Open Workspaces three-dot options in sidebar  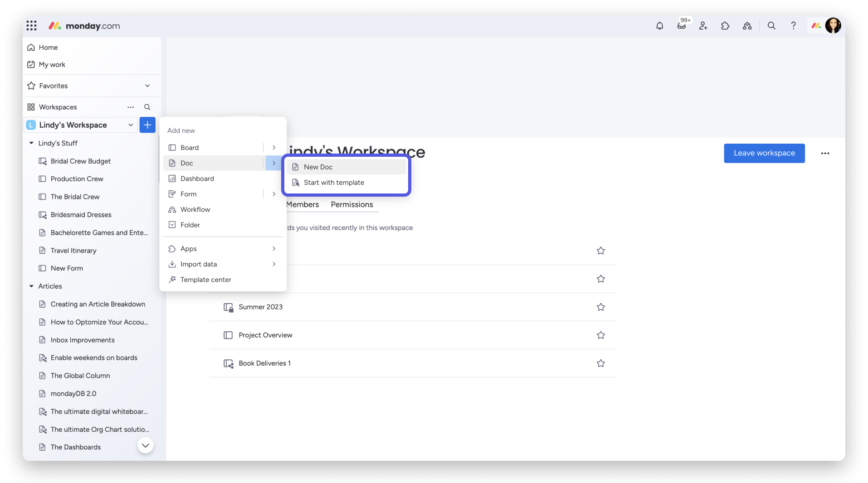tap(131, 107)
